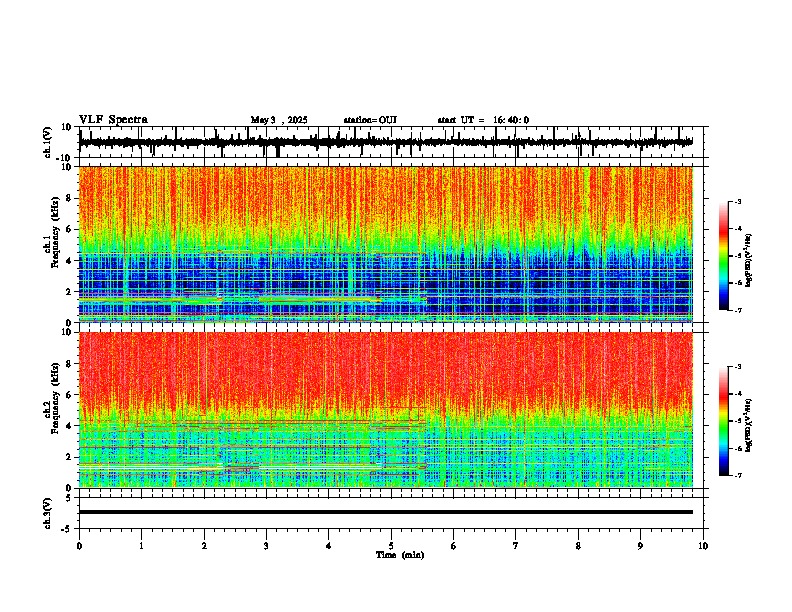Click the '10' tick on the time axis
The image size is (792, 612).
pyautogui.click(x=703, y=546)
